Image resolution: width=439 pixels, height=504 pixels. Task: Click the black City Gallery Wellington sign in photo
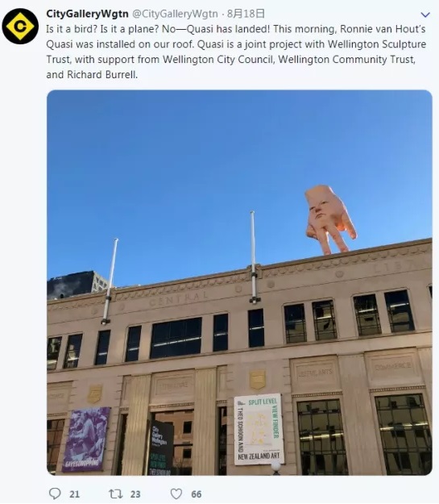[x=161, y=448]
